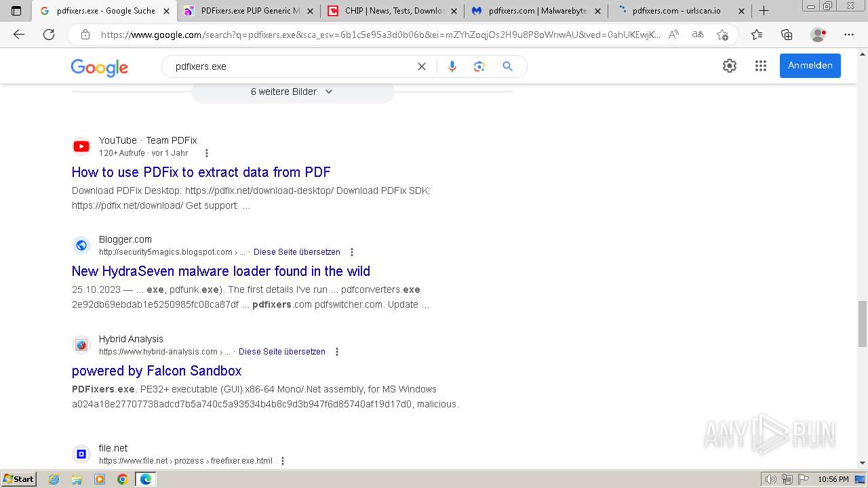Open Collections icon in toolbar

point(787,35)
